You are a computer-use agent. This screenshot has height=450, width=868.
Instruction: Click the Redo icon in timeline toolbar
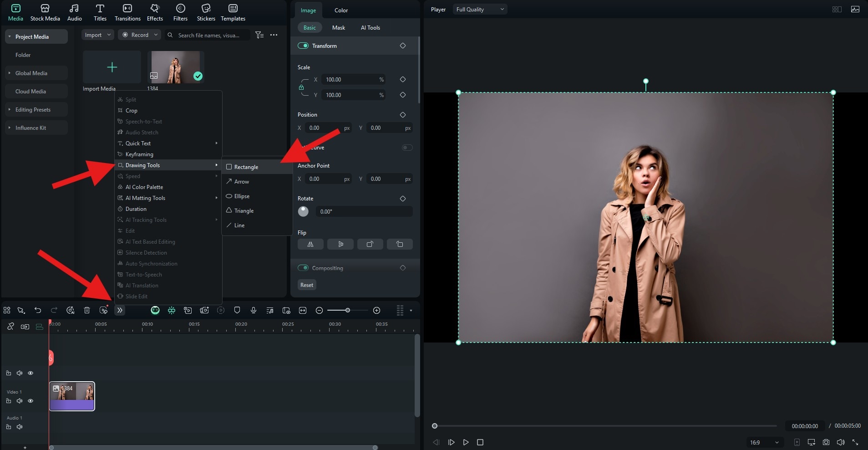click(x=54, y=310)
